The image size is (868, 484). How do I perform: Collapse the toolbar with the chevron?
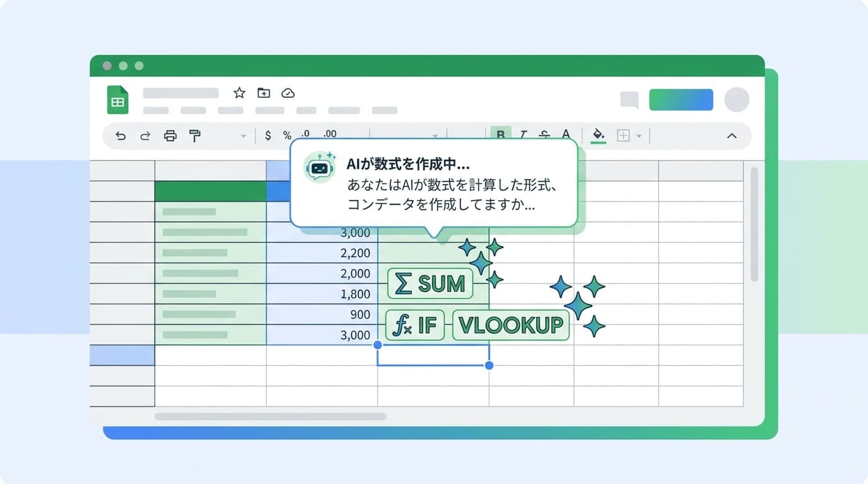coord(731,135)
